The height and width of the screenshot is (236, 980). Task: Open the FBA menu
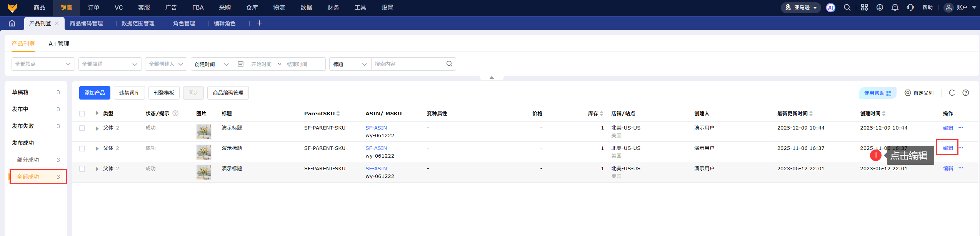coord(198,8)
